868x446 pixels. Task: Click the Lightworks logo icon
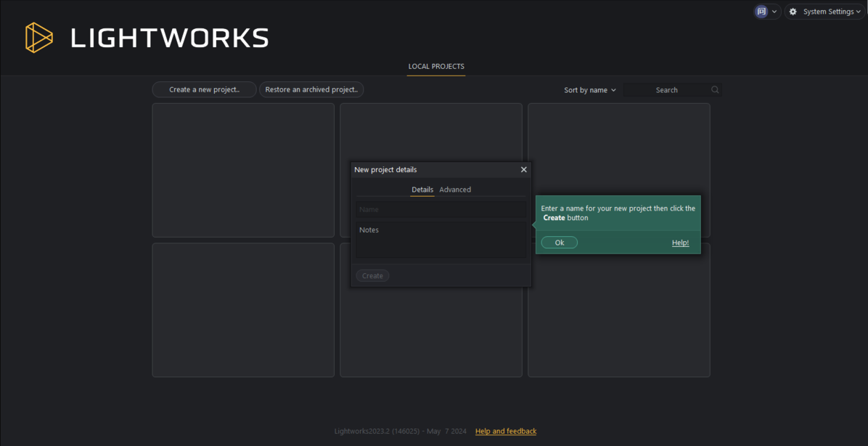click(x=38, y=38)
